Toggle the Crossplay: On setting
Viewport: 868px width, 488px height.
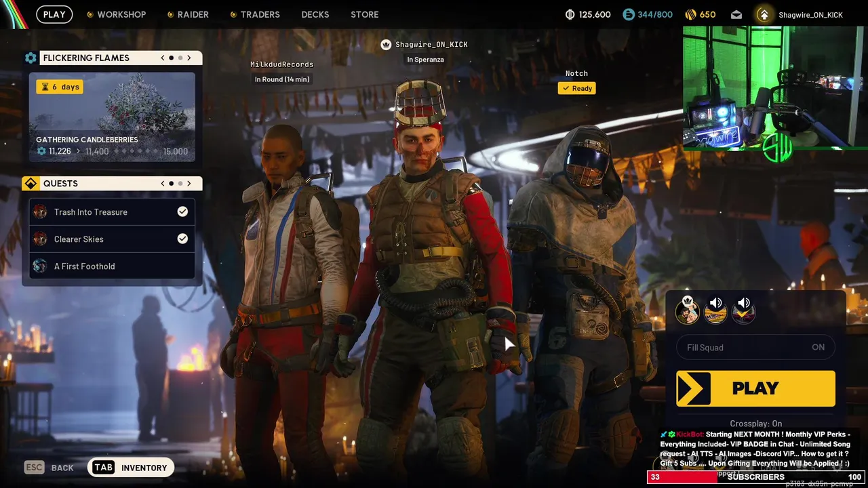tap(755, 424)
